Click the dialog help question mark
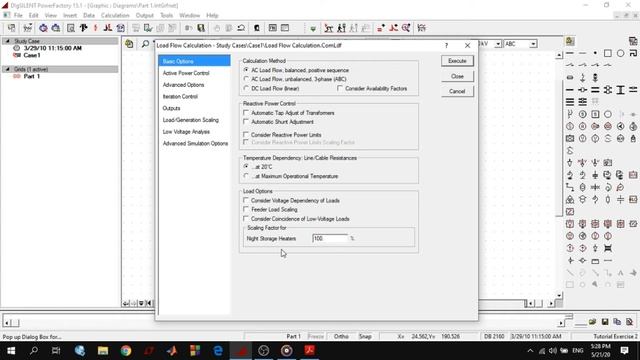 tap(447, 45)
